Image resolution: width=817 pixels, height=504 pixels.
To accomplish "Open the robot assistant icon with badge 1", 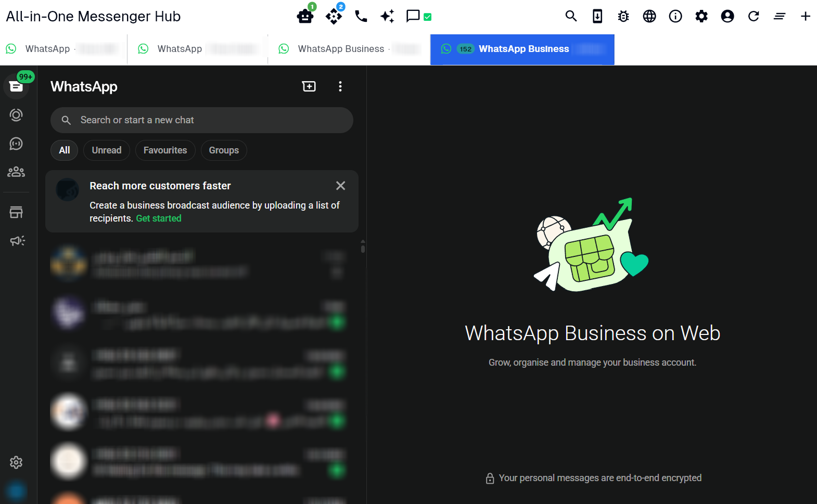I will (305, 16).
